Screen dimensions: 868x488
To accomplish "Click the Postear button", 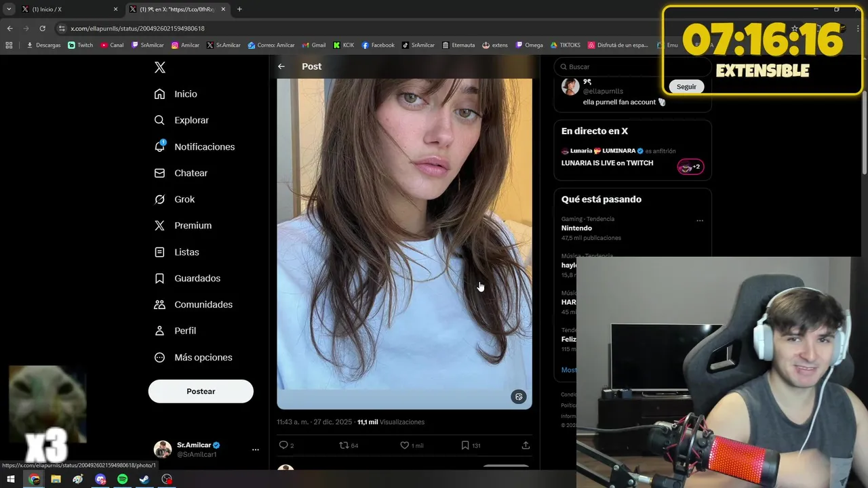I will (x=201, y=391).
